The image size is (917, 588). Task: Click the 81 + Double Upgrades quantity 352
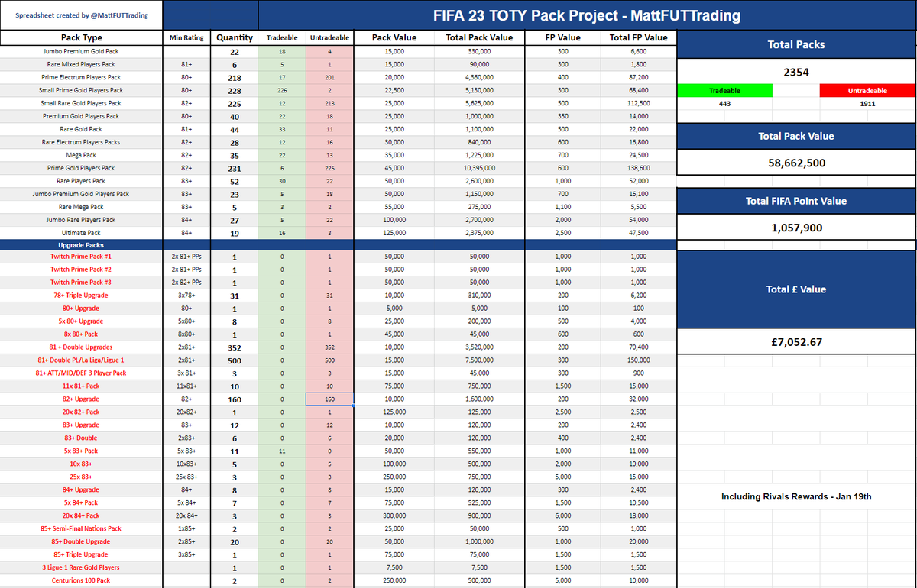[x=235, y=347]
